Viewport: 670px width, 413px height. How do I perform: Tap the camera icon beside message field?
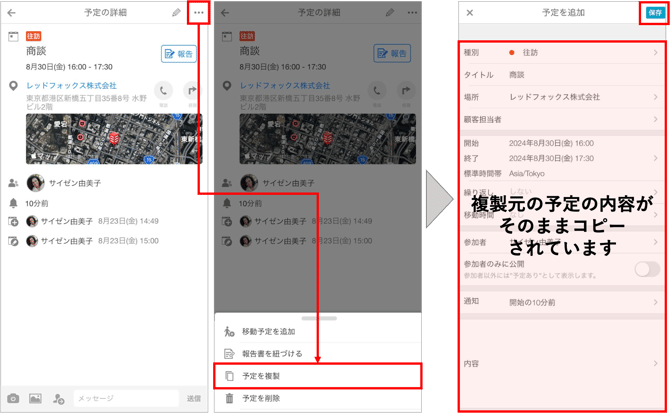pos(13,398)
